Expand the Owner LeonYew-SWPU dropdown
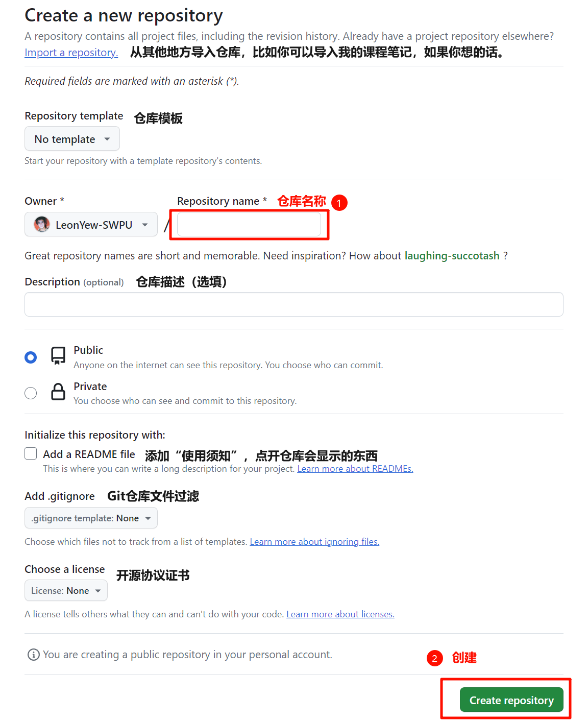This screenshot has width=588, height=722. [91, 225]
